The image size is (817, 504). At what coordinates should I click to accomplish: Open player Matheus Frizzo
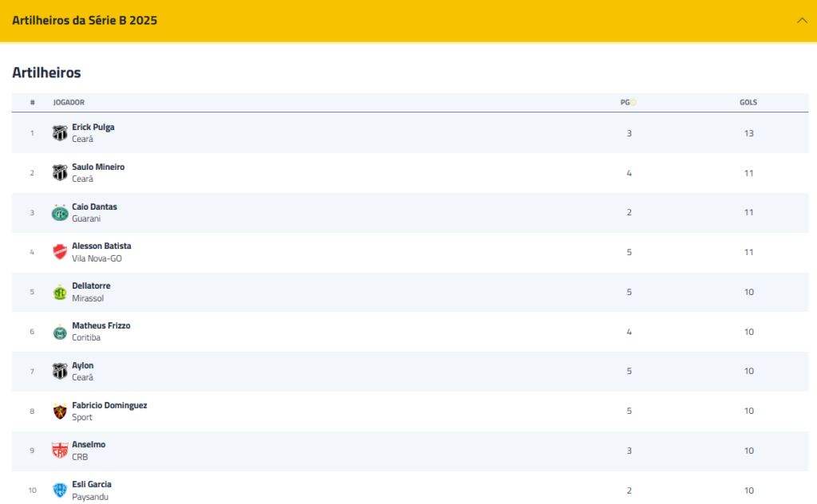(x=101, y=325)
